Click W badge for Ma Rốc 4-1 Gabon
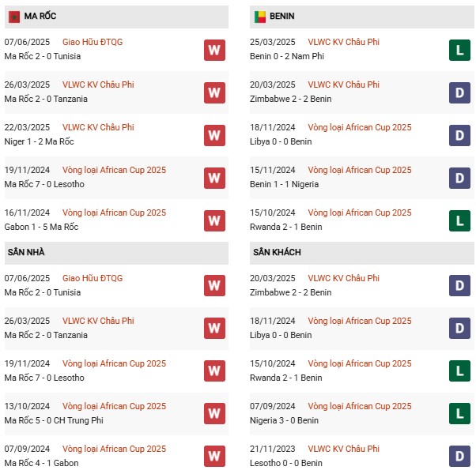 pyautogui.click(x=214, y=456)
